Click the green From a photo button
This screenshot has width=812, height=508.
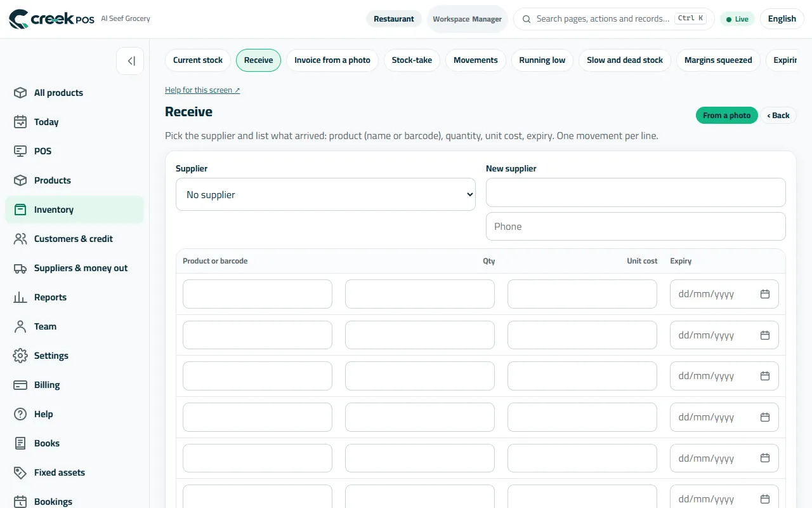(x=727, y=115)
